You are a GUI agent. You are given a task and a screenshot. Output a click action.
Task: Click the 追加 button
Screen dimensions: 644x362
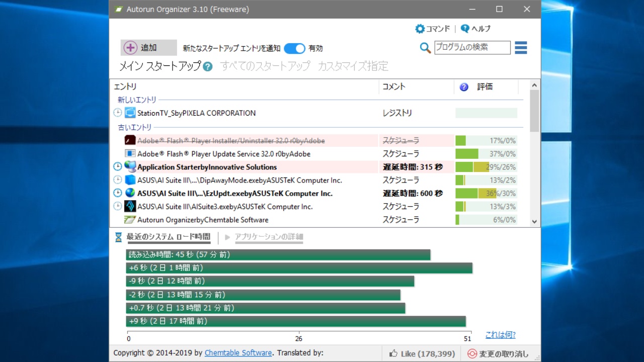[149, 48]
